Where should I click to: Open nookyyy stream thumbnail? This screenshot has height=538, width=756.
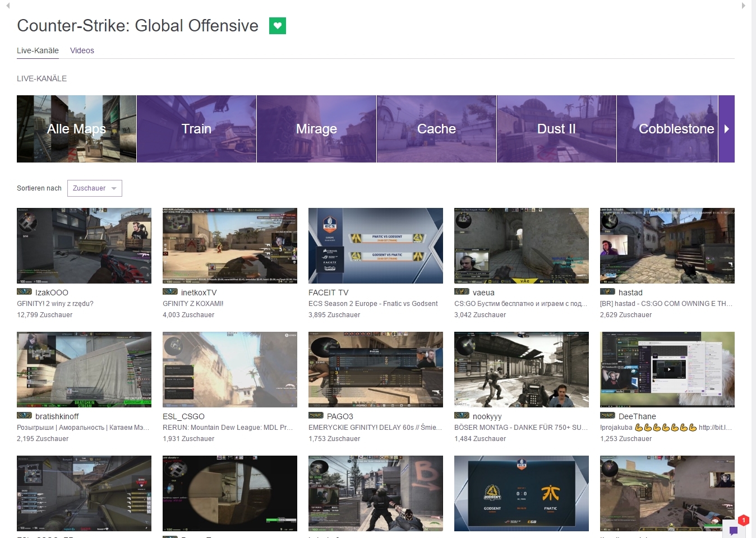point(522,369)
